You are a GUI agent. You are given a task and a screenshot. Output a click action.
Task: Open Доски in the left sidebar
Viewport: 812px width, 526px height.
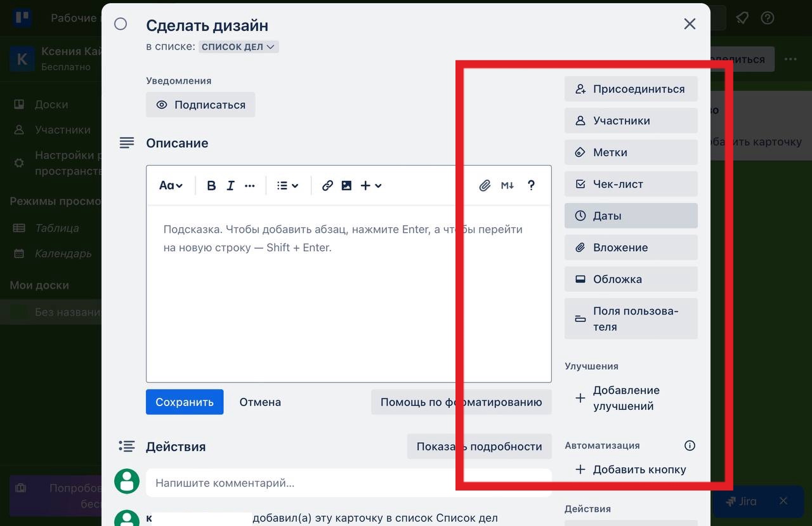[51, 104]
